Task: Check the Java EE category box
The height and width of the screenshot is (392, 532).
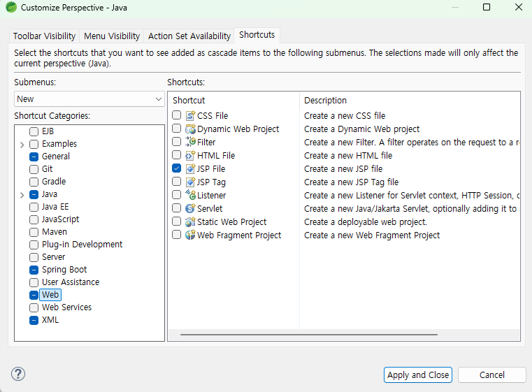Action: (x=34, y=207)
